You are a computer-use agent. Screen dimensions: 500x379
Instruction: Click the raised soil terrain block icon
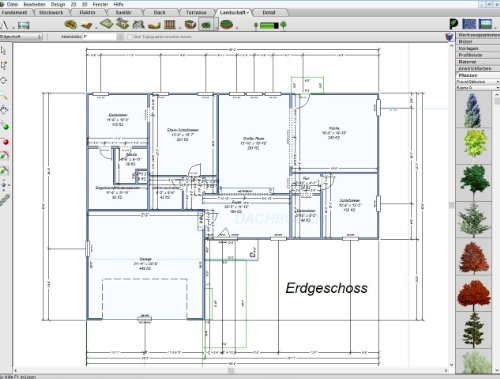190,25
